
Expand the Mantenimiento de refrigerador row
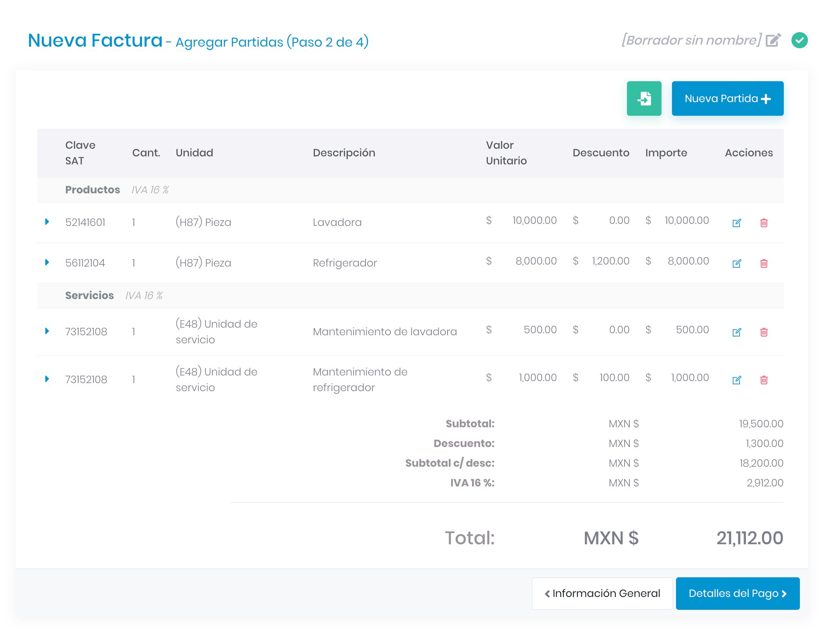(x=47, y=379)
